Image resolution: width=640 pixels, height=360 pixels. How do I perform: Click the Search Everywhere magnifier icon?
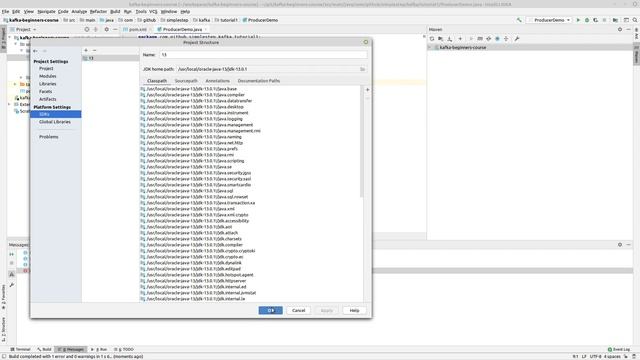click(x=635, y=20)
